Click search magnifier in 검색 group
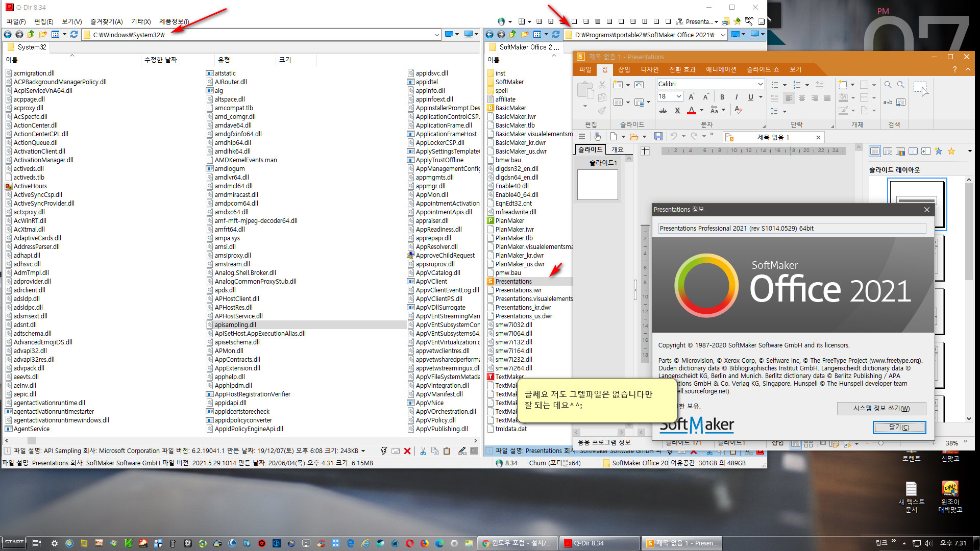 pos(888,85)
